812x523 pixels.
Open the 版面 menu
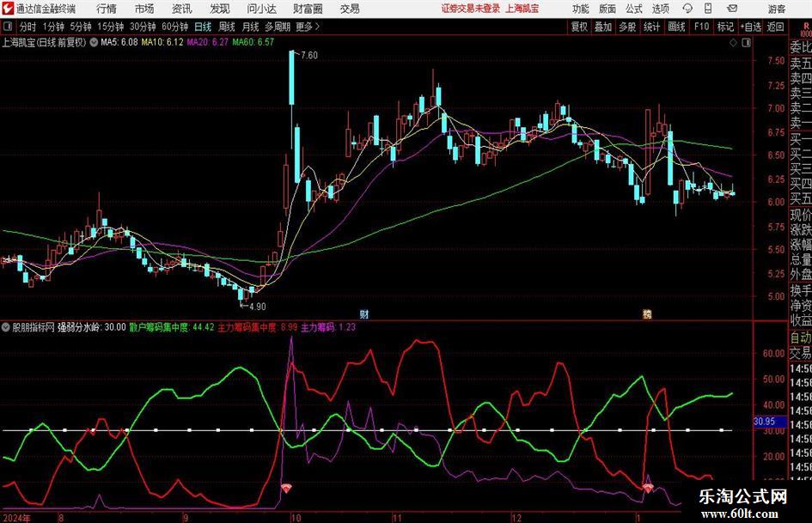(x=607, y=9)
